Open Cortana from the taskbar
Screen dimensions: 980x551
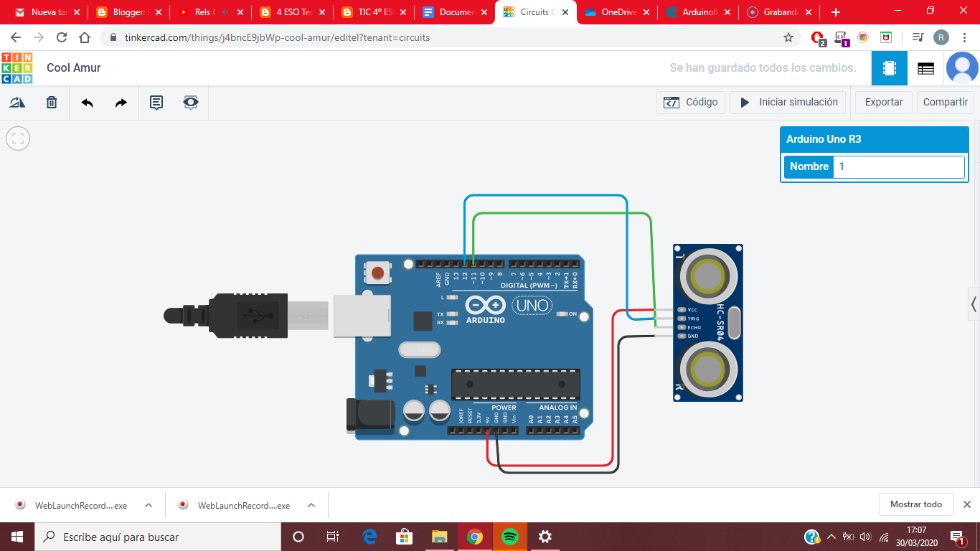(x=298, y=537)
